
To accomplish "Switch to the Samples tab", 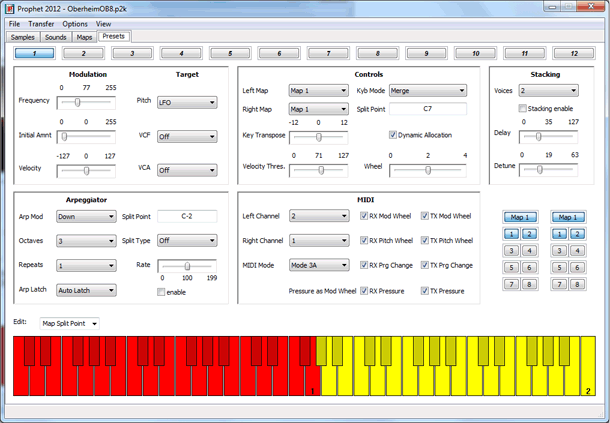I will 22,37.
